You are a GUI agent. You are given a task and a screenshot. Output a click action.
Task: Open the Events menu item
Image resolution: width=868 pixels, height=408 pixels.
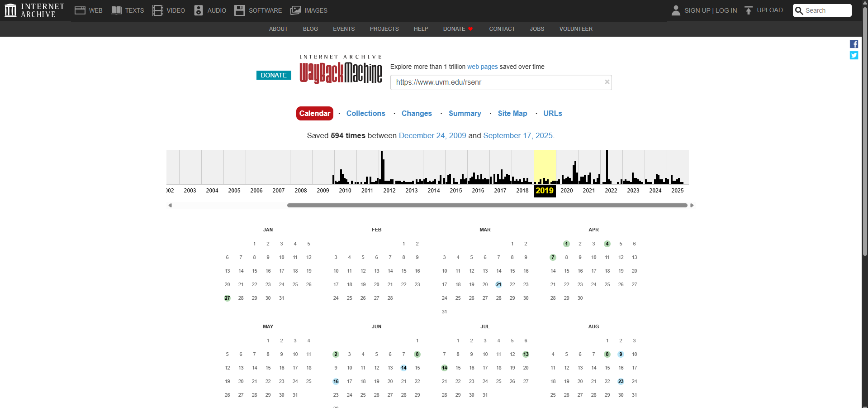tap(344, 29)
